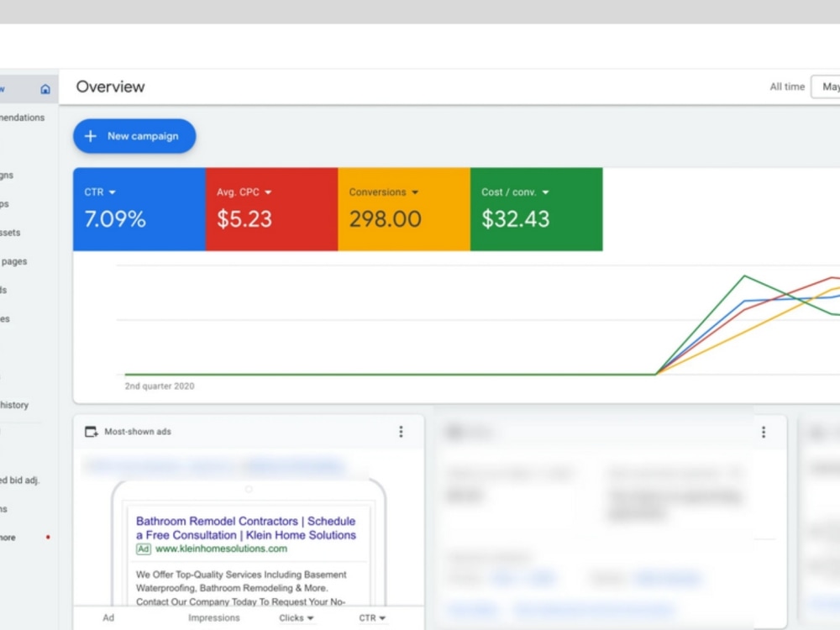Open the three-dot menu on the blurred card
Viewport: 840px width, 630px height.
(764, 432)
